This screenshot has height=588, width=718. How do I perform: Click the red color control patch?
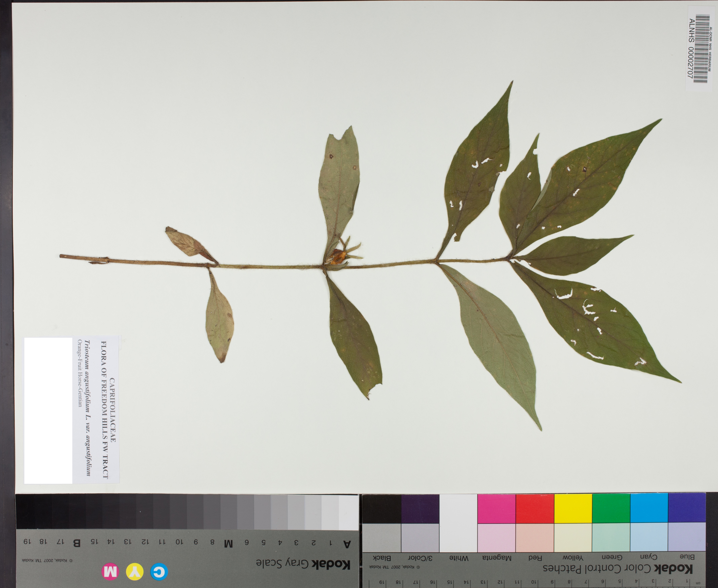pyautogui.click(x=535, y=508)
